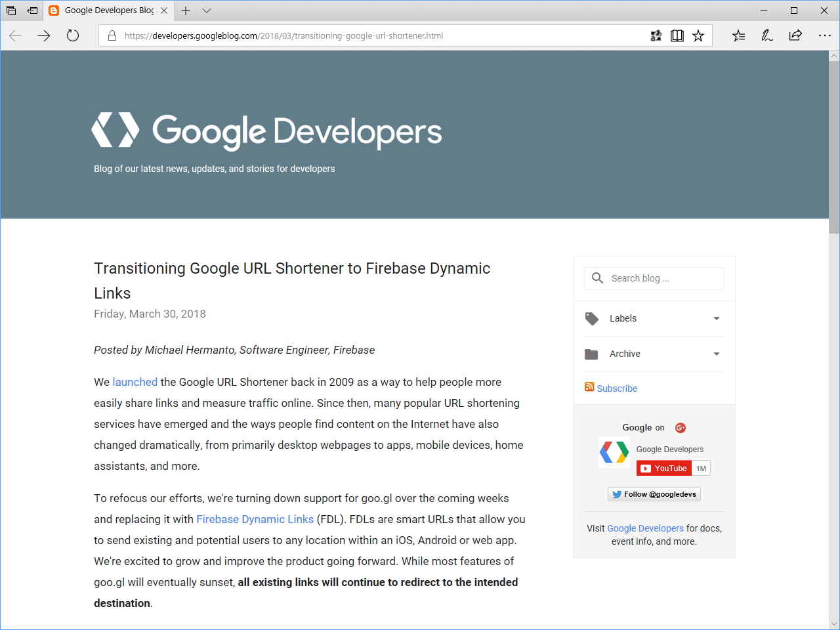Image resolution: width=840 pixels, height=630 pixels.
Task: Click the RSS icon beside Subscribe
Action: coord(589,387)
